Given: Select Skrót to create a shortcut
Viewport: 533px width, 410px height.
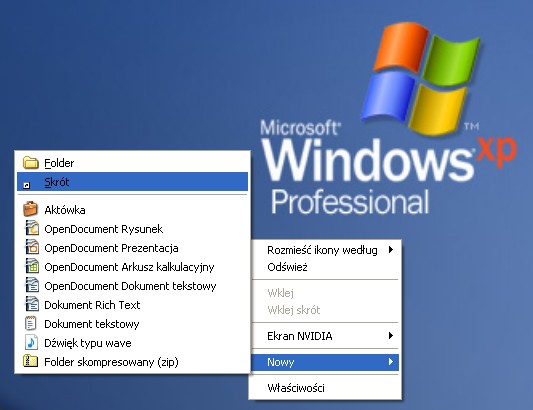Looking at the screenshot, I should coord(132,182).
